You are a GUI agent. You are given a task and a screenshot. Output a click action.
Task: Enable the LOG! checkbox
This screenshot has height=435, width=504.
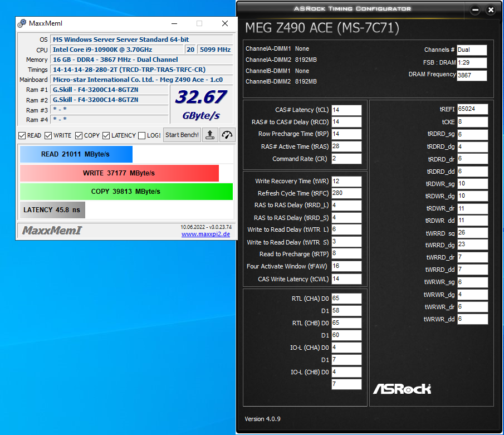pos(142,136)
